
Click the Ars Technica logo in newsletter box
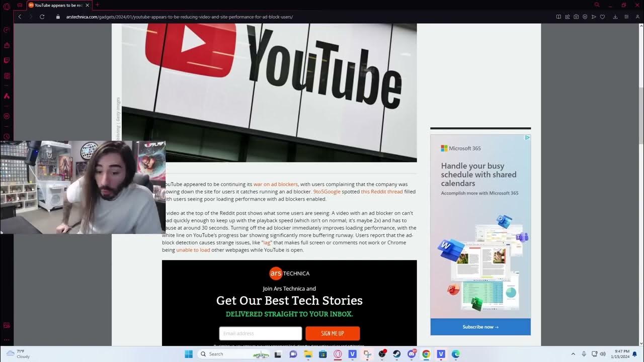[x=289, y=274]
